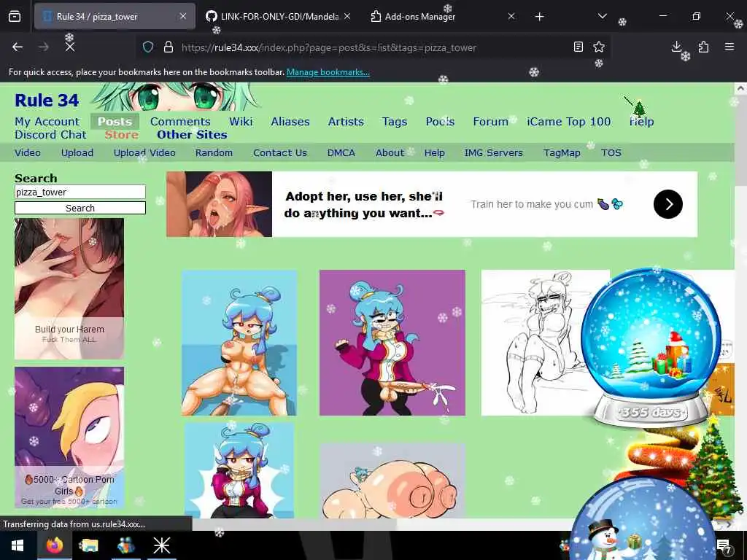Click the forward arrow button

point(43,47)
